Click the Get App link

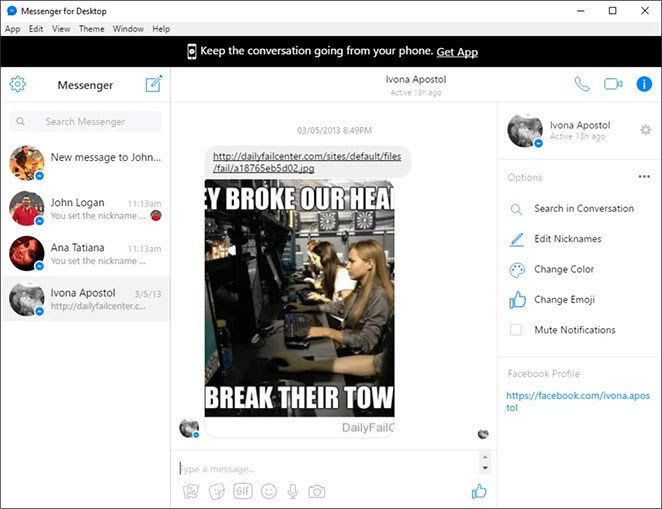(x=457, y=52)
